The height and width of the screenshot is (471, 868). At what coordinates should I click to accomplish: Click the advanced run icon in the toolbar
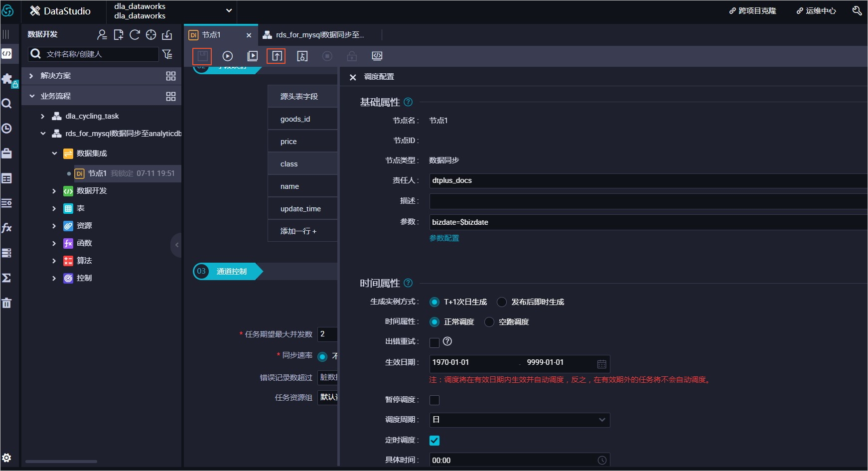click(x=253, y=56)
